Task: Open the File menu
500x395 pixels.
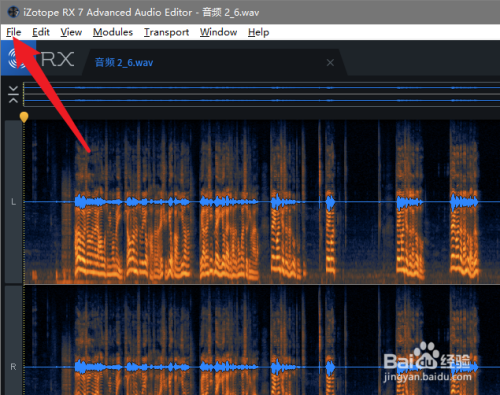Action: (x=14, y=32)
